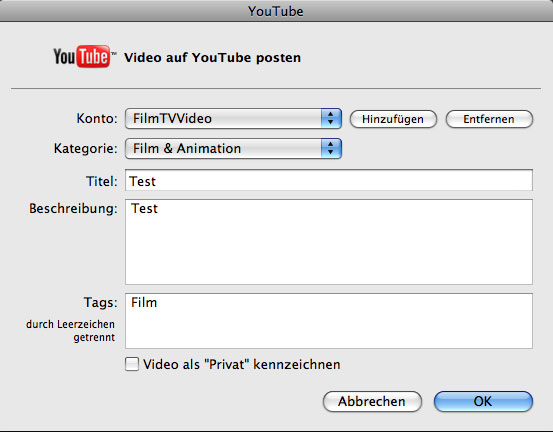Open the Konto dropdown showing FilmTVVideo
The width and height of the screenshot is (553, 432).
click(233, 118)
